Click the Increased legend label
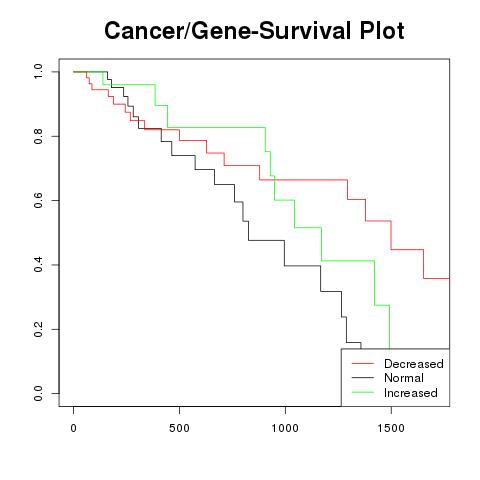 411,393
